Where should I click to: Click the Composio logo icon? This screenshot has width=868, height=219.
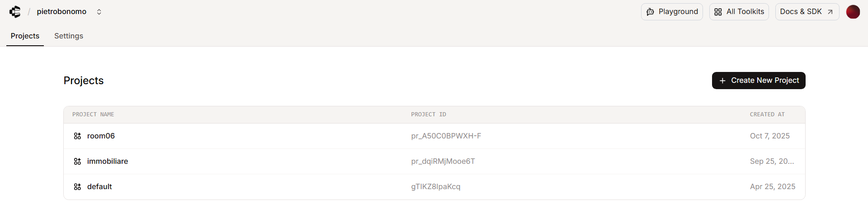click(15, 12)
